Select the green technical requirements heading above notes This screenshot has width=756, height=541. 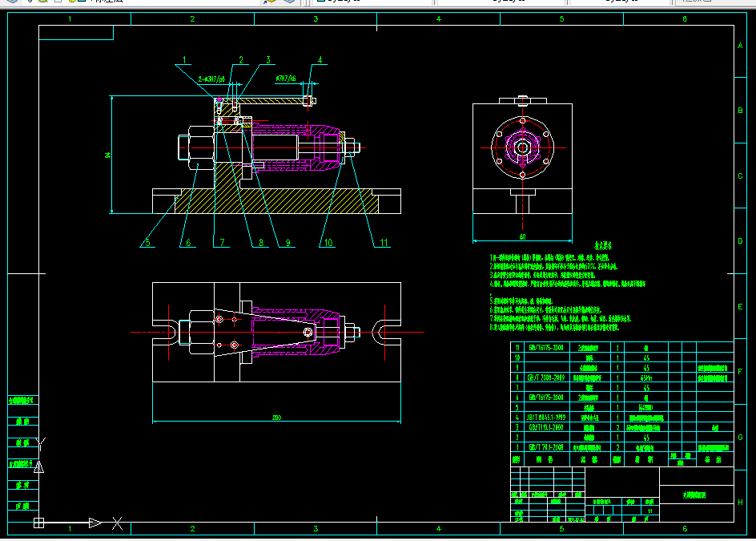[x=603, y=246]
